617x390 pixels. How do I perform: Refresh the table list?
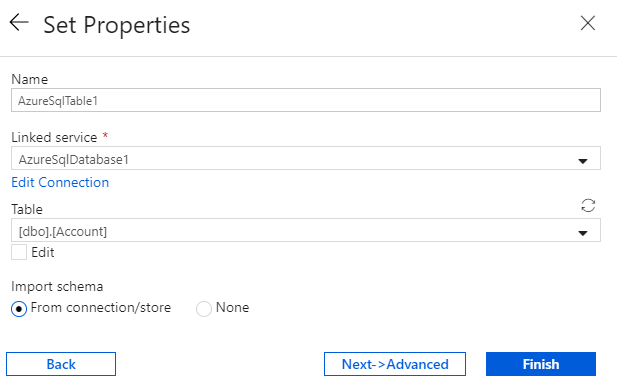tap(588, 205)
